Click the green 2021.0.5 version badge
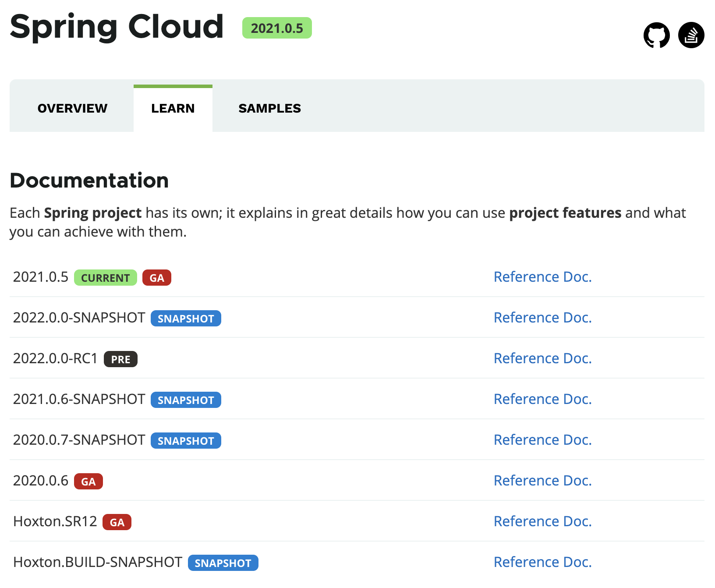 point(277,28)
